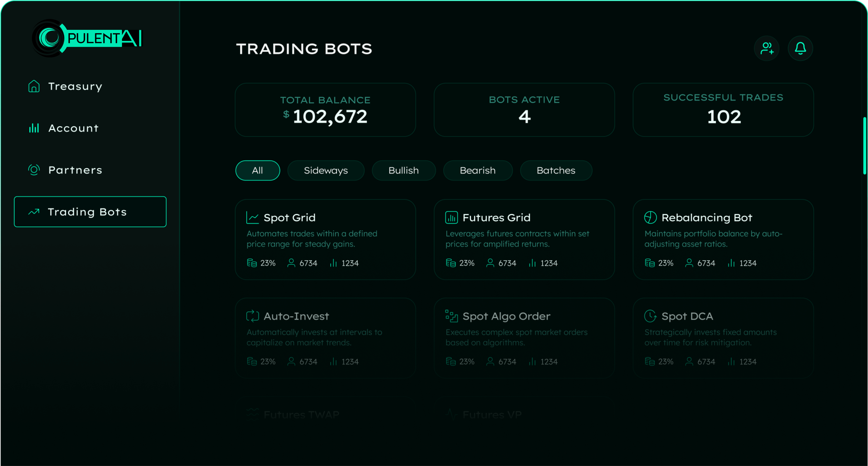Click the Futures Grid bar-chart icon
This screenshot has width=868, height=466.
451,217
